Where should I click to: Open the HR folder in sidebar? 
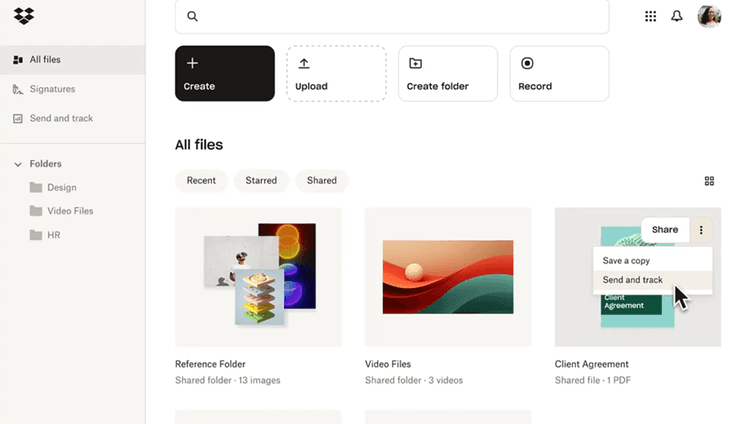pyautogui.click(x=54, y=235)
